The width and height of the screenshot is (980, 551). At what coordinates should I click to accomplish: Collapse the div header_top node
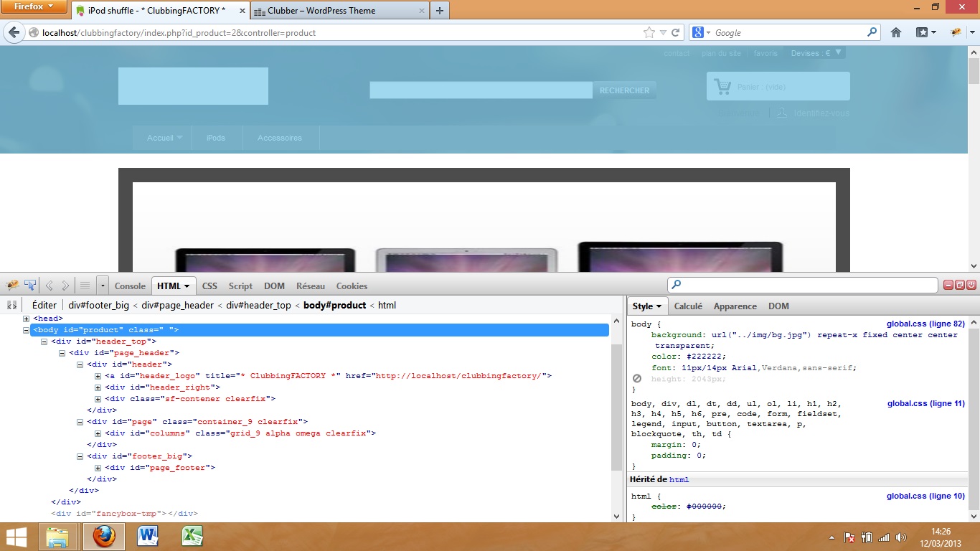[x=44, y=342]
